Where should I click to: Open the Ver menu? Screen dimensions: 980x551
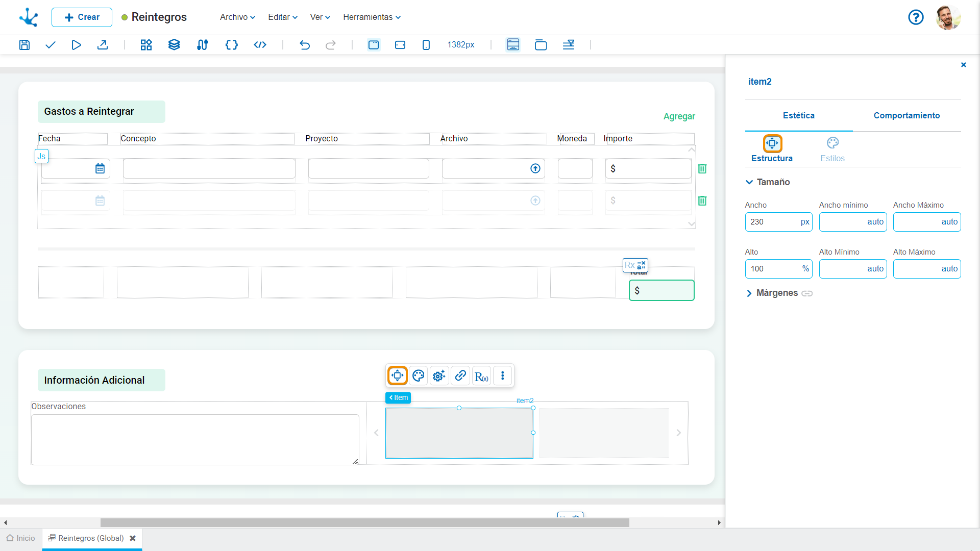tap(320, 17)
